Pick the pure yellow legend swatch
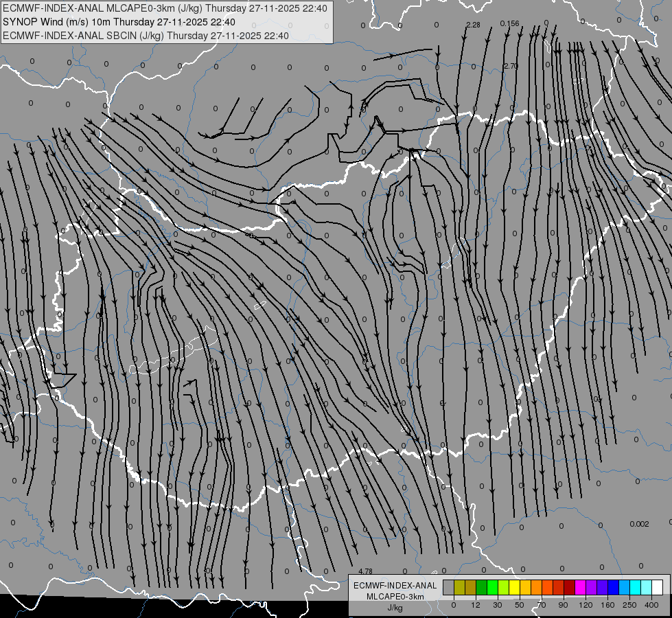This screenshot has width=672, height=618. click(x=515, y=587)
